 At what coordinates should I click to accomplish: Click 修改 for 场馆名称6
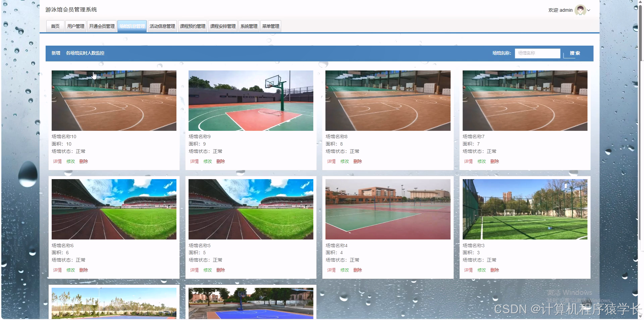pyautogui.click(x=70, y=270)
